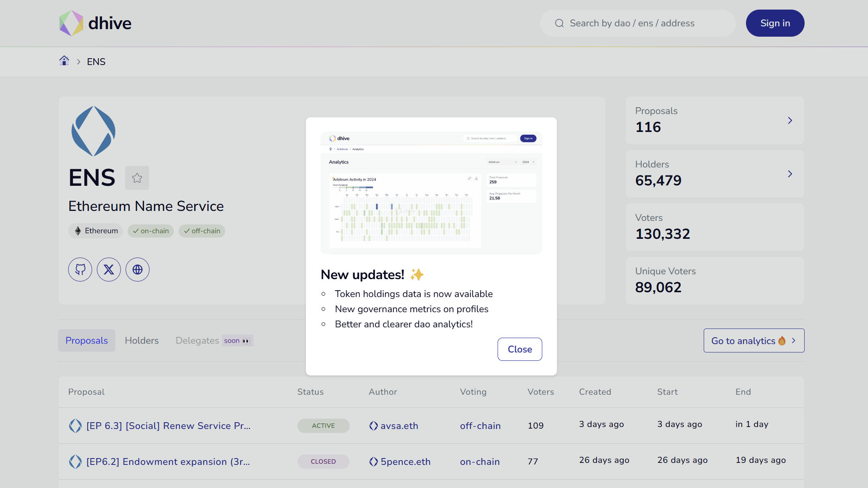Click the avsa.eth avatar icon
This screenshot has width=868, height=488.
coord(374,426)
